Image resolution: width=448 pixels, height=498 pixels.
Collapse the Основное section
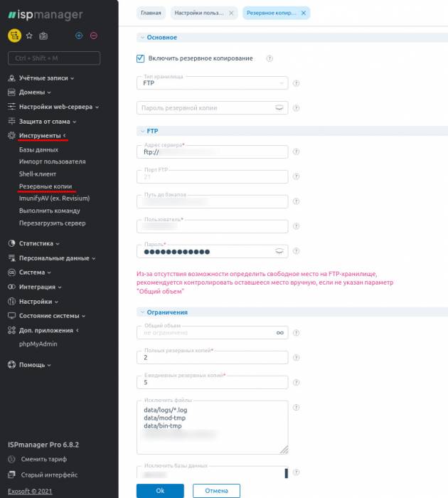161,37
